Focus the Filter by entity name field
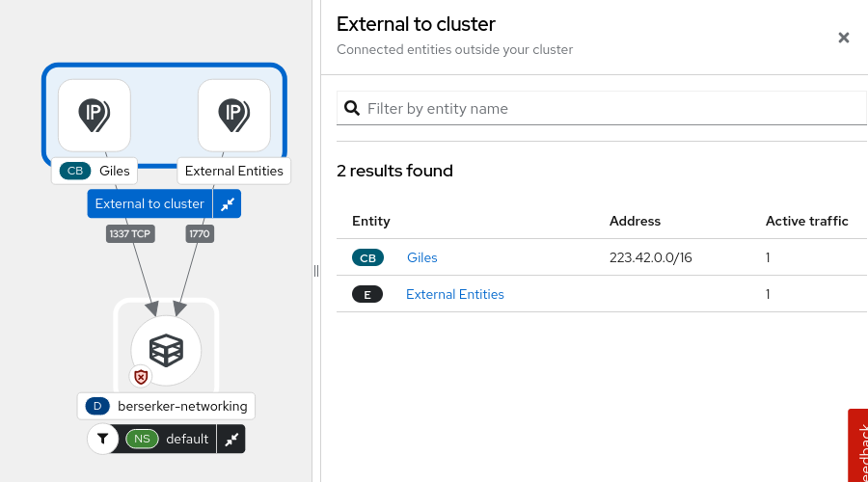Viewport: 868px width, 482px height. pos(612,108)
